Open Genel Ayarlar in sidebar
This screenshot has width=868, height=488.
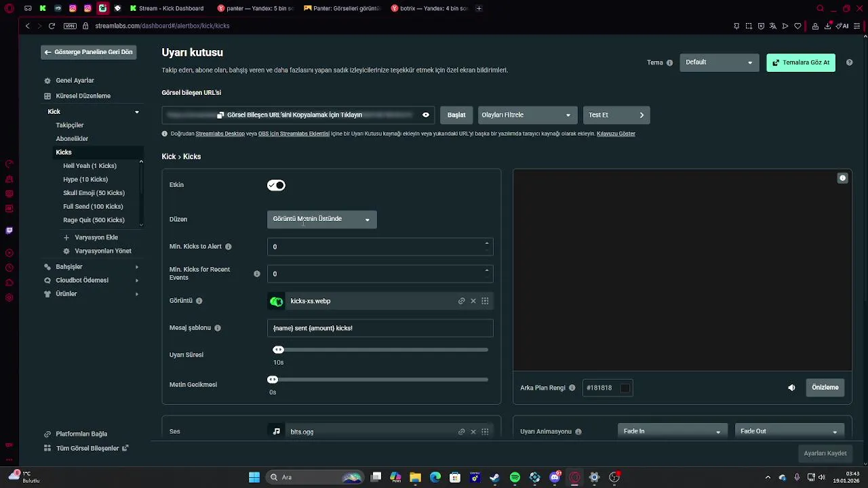(75, 81)
